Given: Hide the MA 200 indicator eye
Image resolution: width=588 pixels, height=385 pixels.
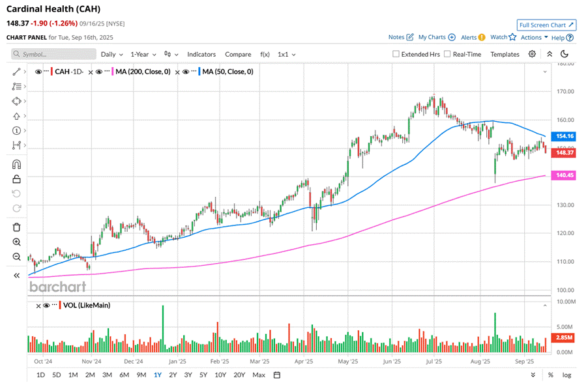Looking at the screenshot, I should pyautogui.click(x=99, y=72).
